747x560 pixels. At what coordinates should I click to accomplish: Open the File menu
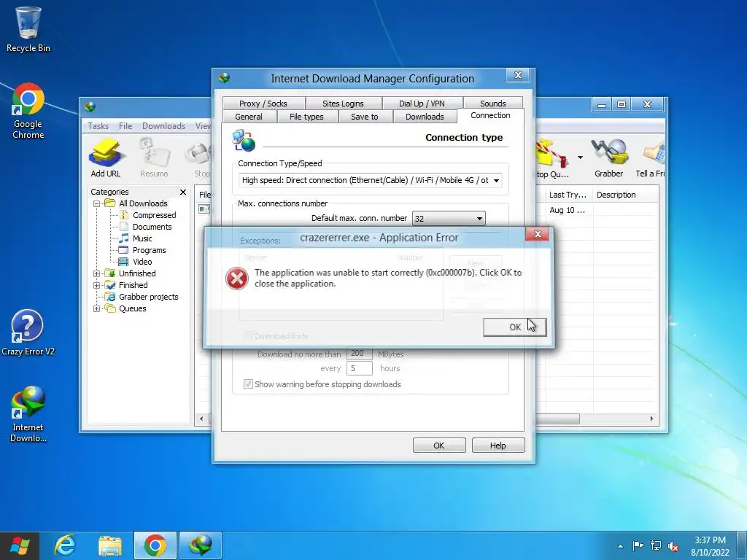pyautogui.click(x=125, y=125)
